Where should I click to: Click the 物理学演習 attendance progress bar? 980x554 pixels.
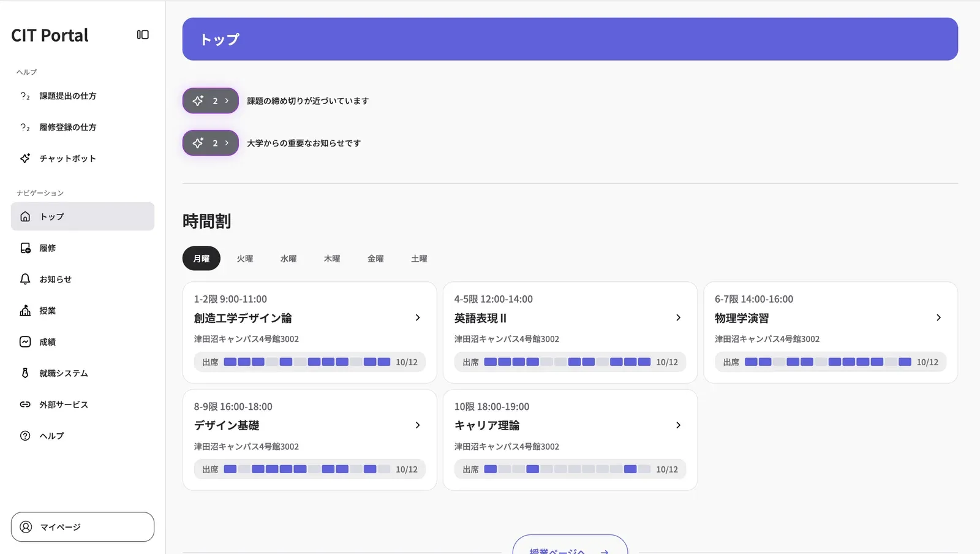(x=827, y=362)
